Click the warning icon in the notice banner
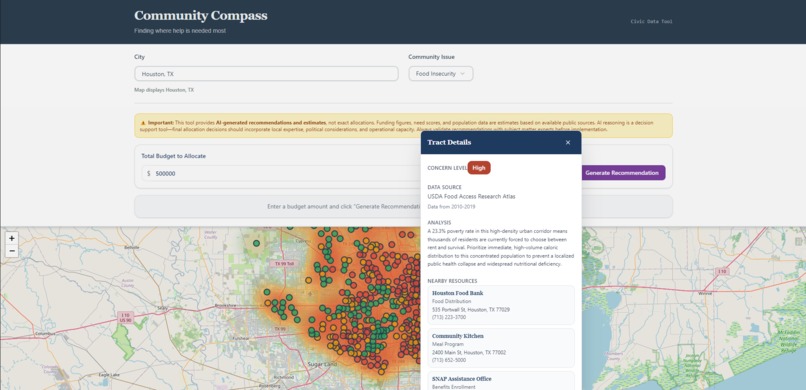 [143, 123]
